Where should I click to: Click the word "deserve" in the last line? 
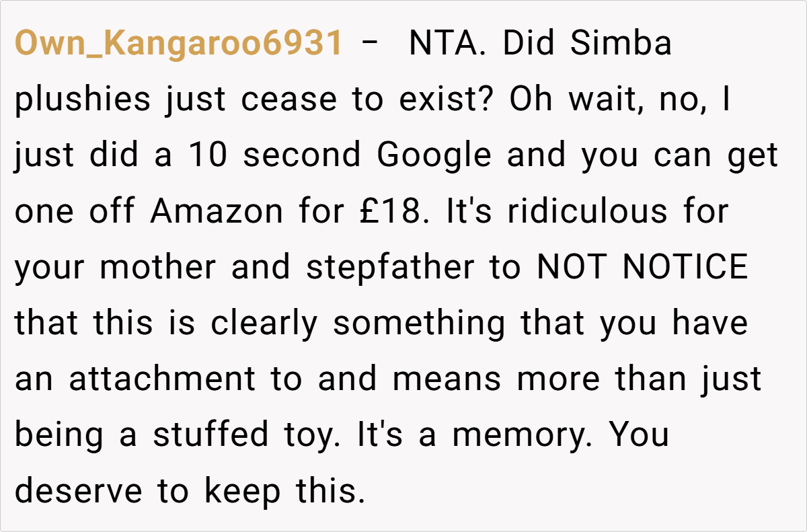click(x=79, y=491)
